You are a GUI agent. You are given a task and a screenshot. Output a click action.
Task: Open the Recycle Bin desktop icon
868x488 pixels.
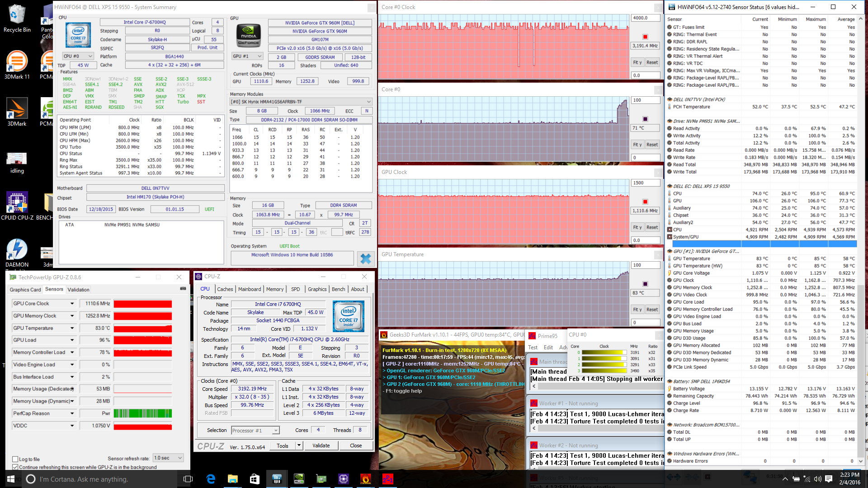17,19
